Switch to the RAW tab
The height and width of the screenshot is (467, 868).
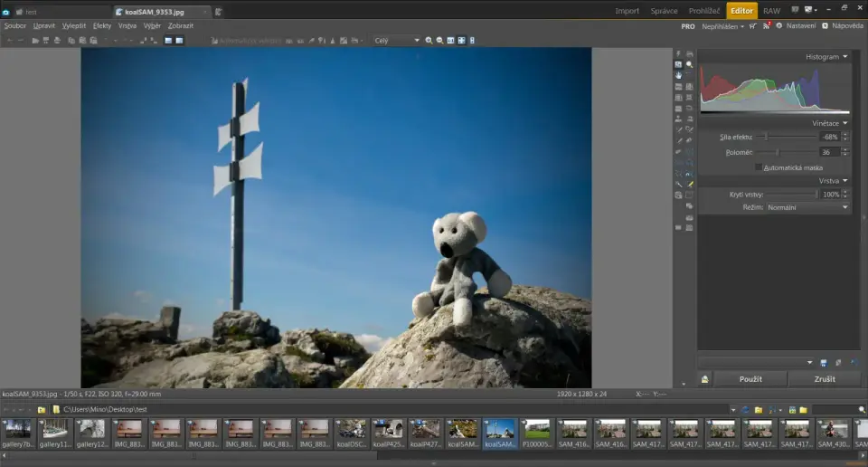(771, 11)
